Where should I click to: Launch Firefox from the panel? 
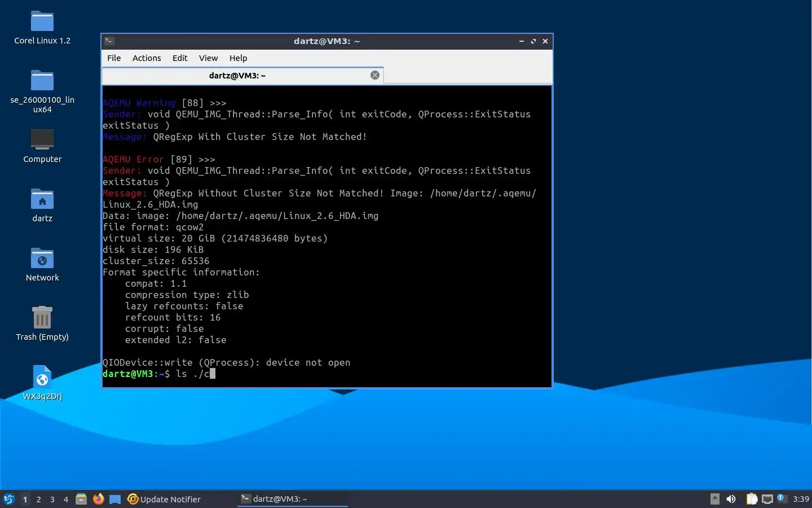pyautogui.click(x=98, y=499)
